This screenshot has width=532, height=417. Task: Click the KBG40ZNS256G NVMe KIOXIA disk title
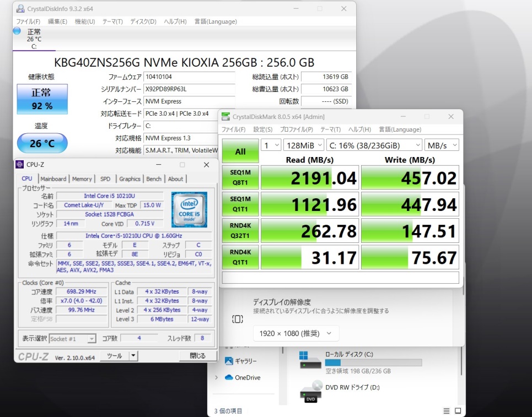[x=184, y=62]
